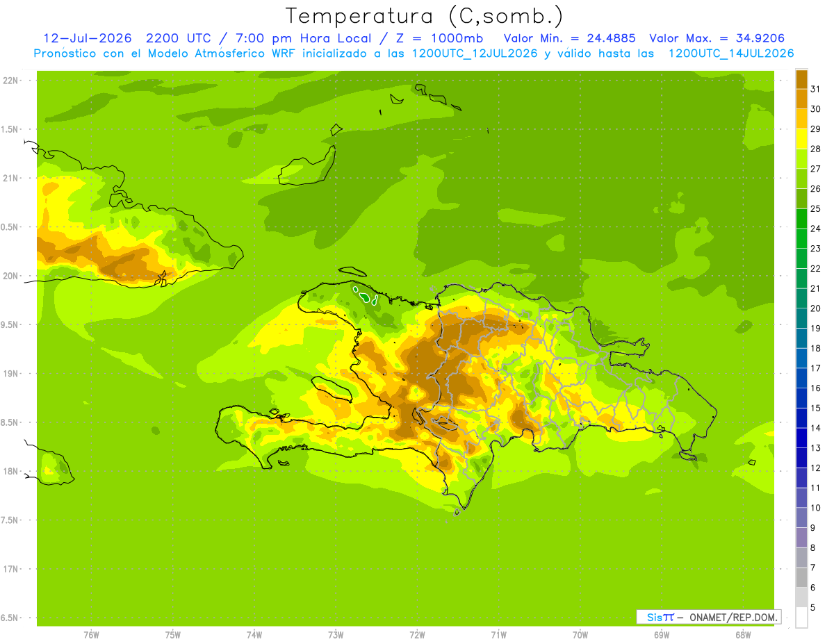Click the yellow swatch between 28 and 29
834x644 pixels.
(x=801, y=139)
